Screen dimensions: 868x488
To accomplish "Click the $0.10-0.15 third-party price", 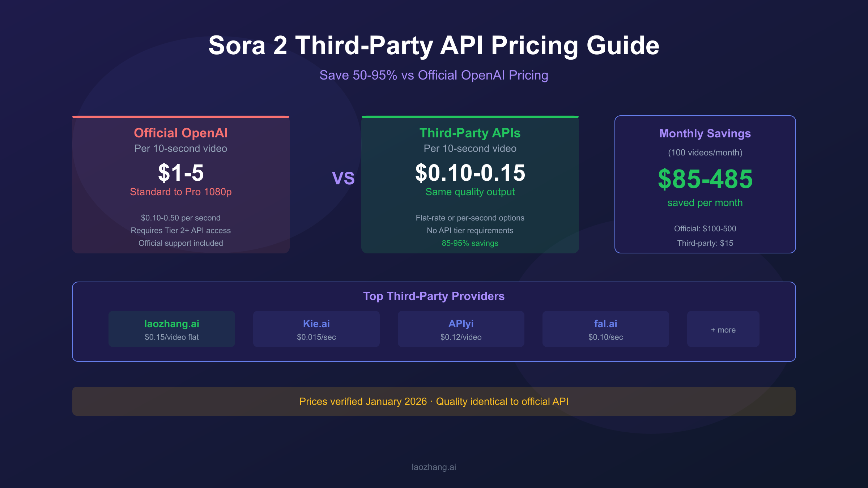I will 470,173.
